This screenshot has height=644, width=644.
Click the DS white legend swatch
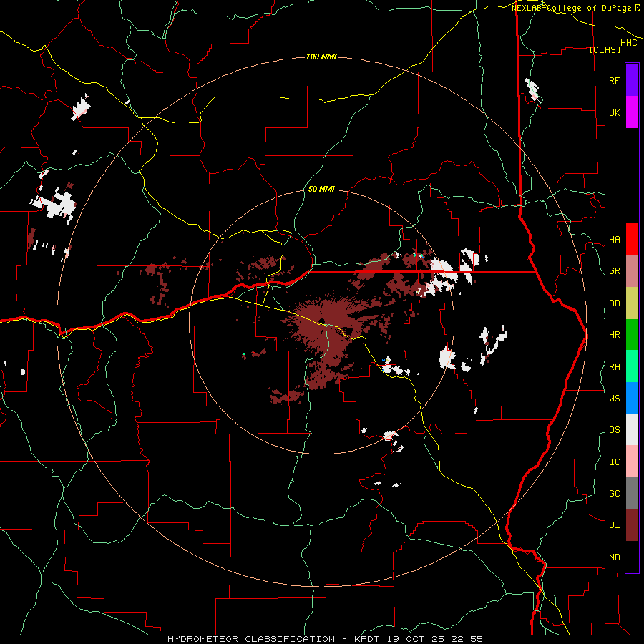point(632,429)
